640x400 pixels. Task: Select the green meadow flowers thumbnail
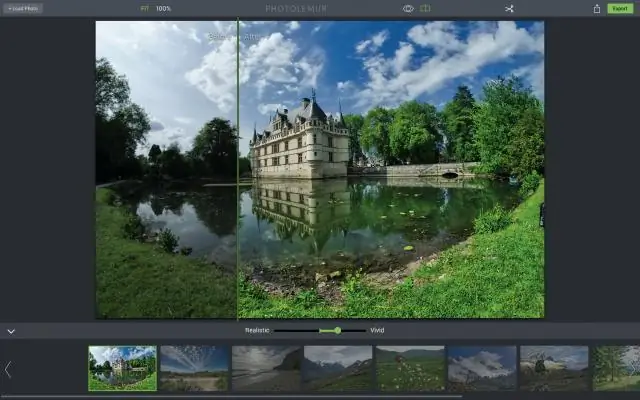pos(410,368)
